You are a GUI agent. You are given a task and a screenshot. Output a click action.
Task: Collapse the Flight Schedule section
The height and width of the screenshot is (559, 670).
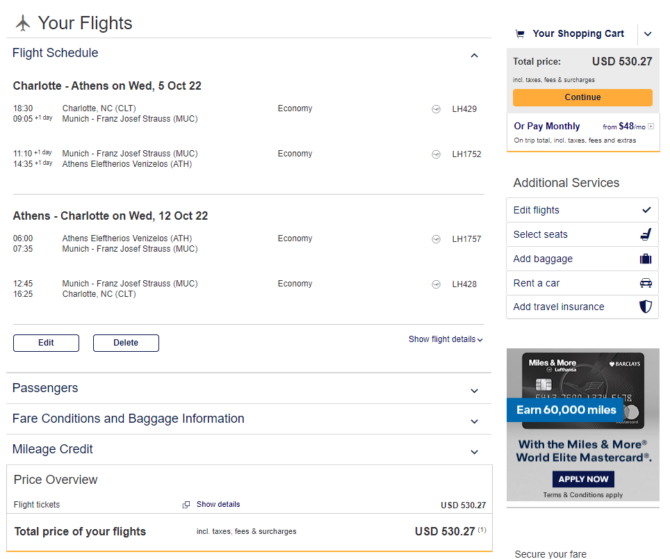474,56
